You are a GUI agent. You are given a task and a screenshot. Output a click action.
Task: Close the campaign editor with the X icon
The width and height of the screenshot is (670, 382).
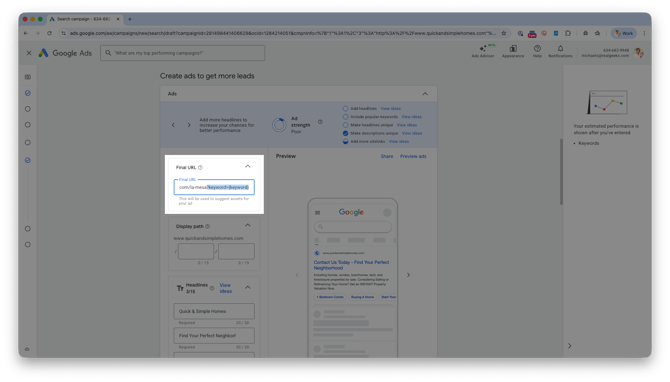(x=29, y=53)
